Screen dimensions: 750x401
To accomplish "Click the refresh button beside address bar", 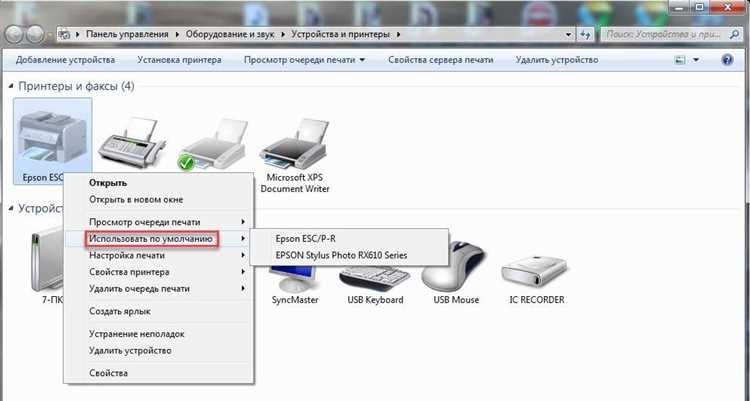I will pyautogui.click(x=585, y=34).
